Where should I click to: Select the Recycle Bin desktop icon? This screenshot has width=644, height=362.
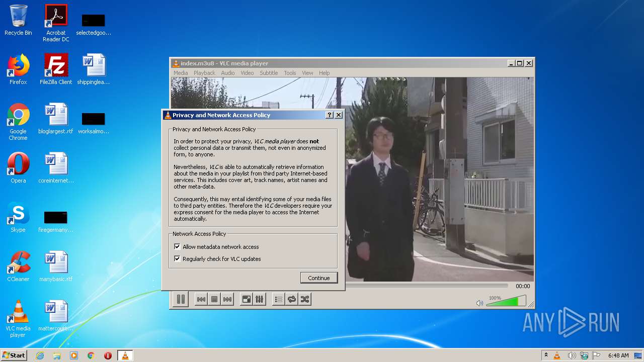pyautogui.click(x=18, y=20)
